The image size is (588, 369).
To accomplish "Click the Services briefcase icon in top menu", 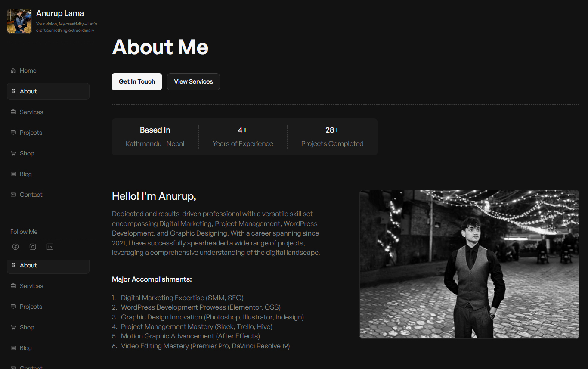I will point(13,112).
